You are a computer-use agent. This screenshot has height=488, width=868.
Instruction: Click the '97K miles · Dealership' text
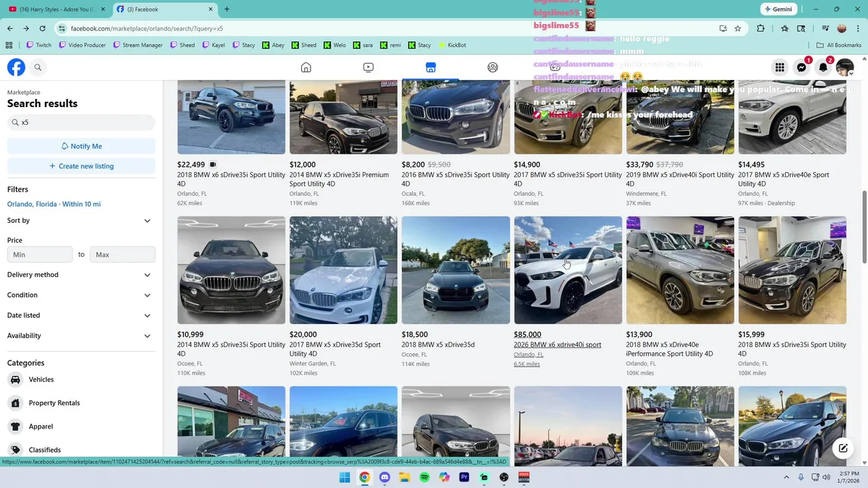(x=766, y=203)
